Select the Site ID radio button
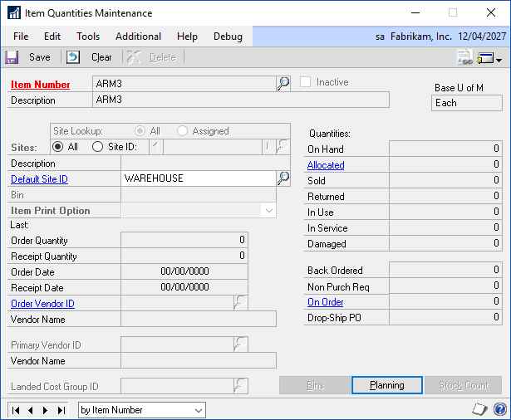 (97, 147)
